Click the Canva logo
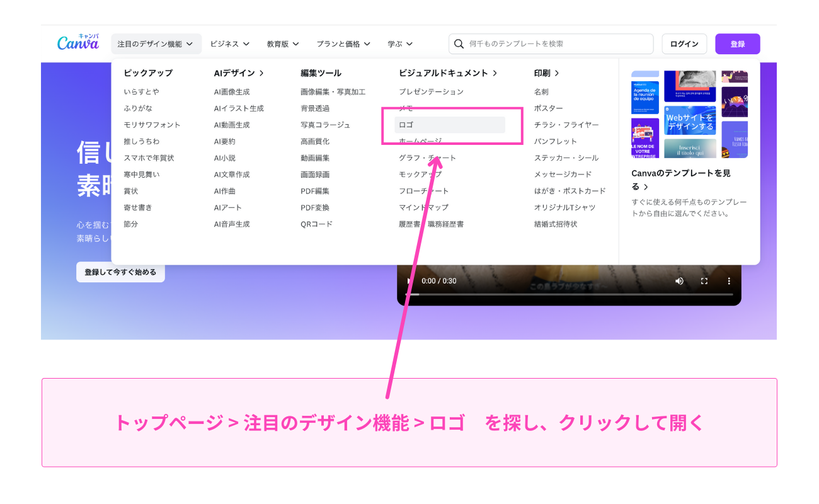 click(x=78, y=42)
